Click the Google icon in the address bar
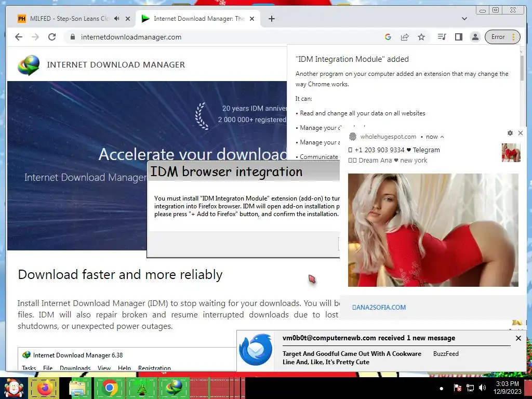532x399 pixels. pos(388,37)
